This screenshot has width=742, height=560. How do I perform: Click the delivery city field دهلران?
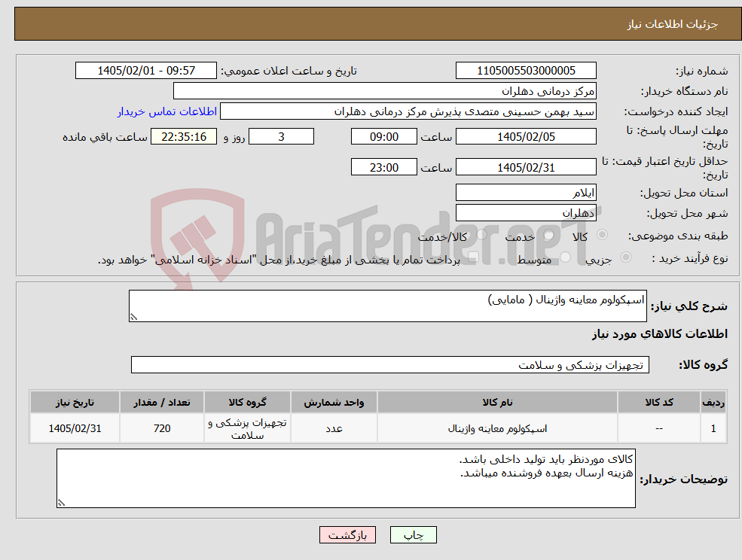tap(526, 213)
